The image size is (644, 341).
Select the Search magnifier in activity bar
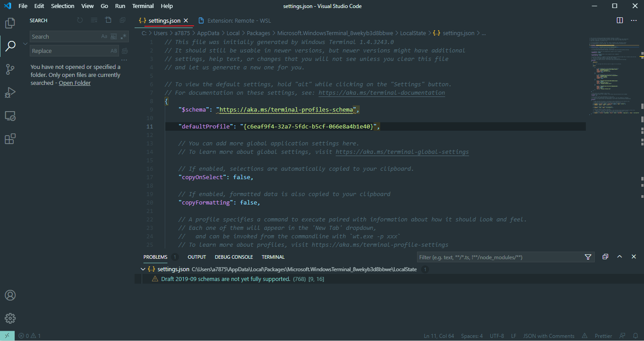(10, 46)
